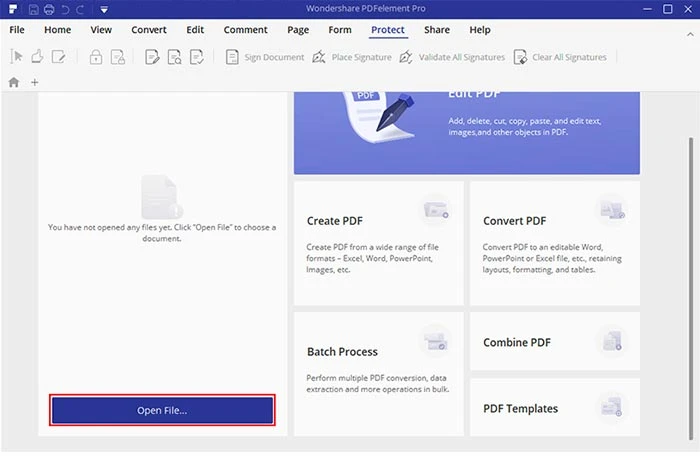Click the Print icon in title bar
Viewport: 700px width, 470px height.
point(49,9)
